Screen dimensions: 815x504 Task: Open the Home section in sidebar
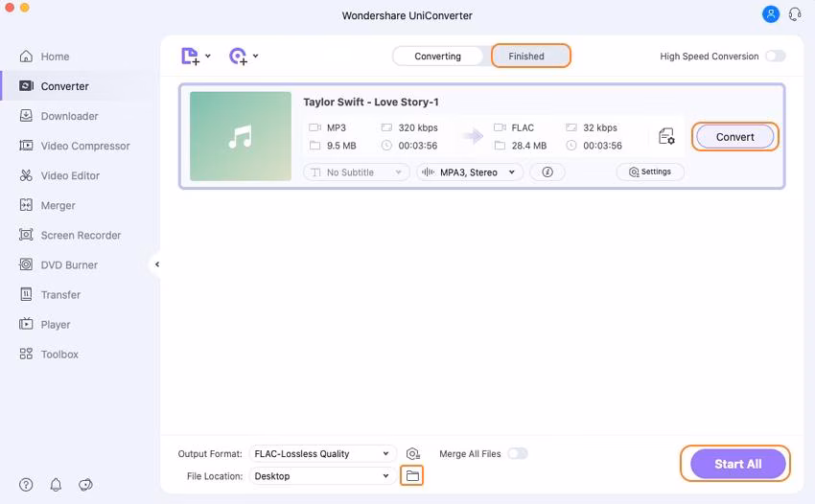pos(44,57)
